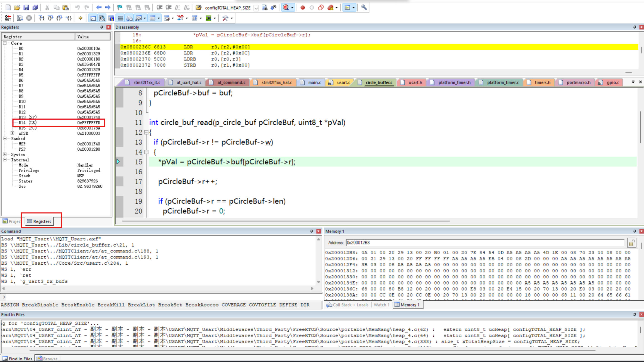Expand the xPSR register node

(12, 133)
